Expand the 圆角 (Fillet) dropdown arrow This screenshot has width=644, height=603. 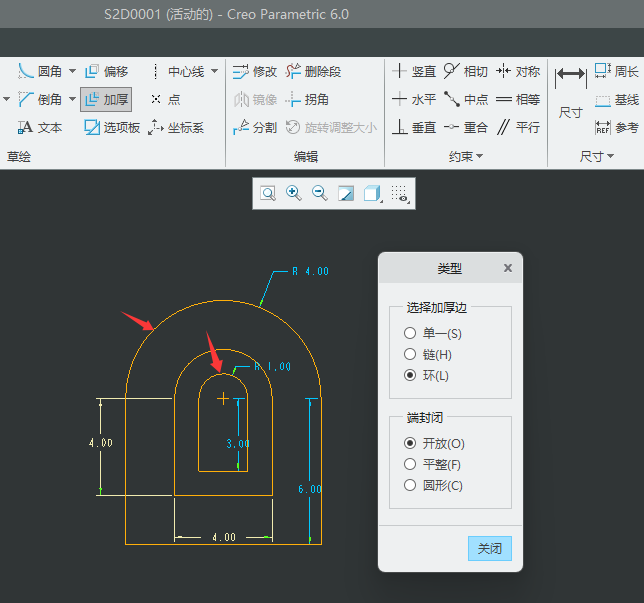tap(73, 71)
